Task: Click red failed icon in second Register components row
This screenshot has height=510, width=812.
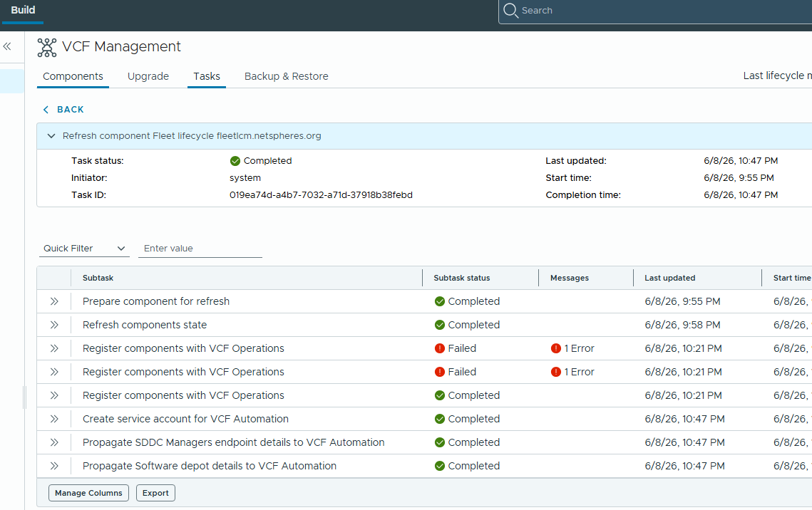Action: pyautogui.click(x=440, y=372)
